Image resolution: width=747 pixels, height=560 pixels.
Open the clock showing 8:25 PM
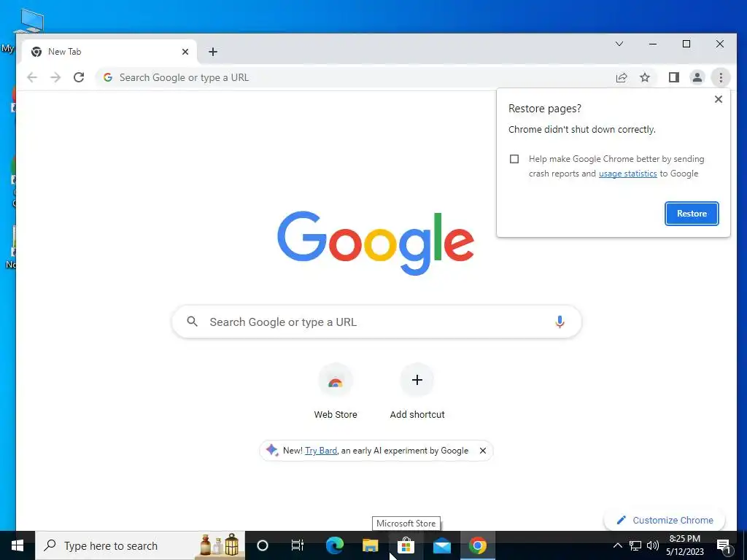click(684, 545)
